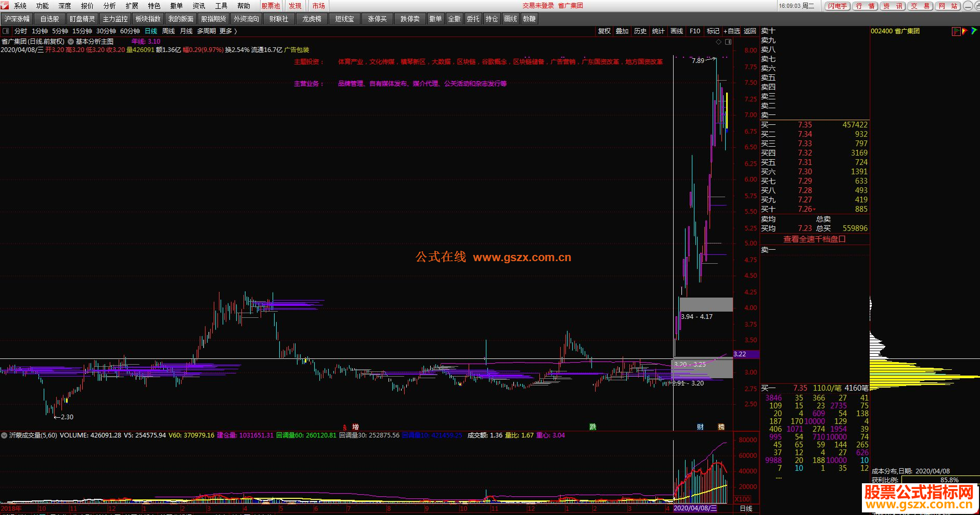Image resolution: width=980 pixels, height=515 pixels.
Task: Open 龙虎榜 from the toolbar
Action: pos(312,19)
